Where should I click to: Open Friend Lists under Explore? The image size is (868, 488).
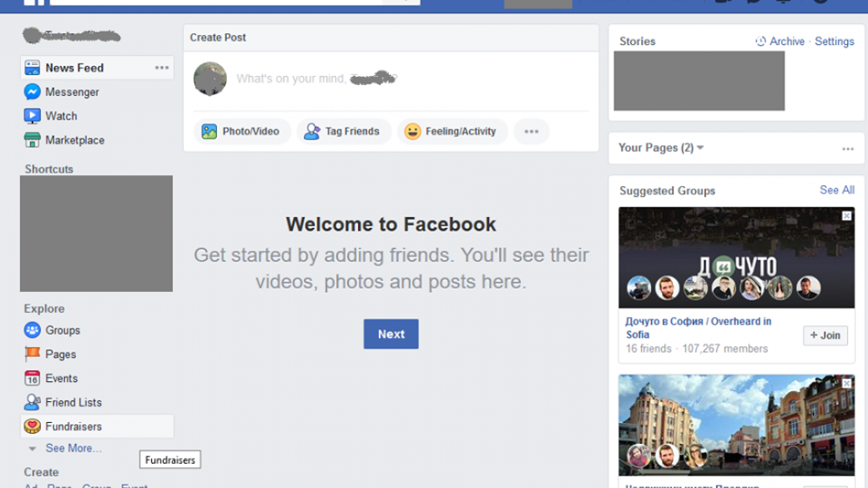73,402
